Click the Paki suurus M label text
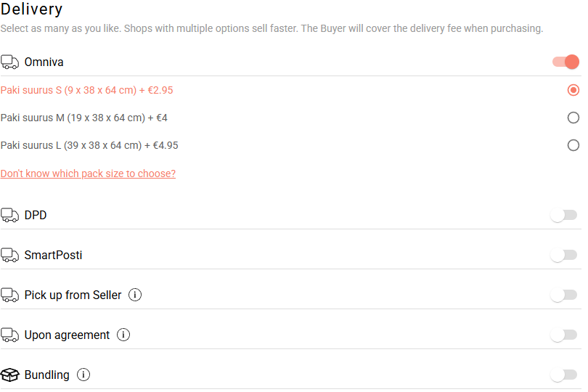This screenshot has width=588, height=392. pos(84,118)
